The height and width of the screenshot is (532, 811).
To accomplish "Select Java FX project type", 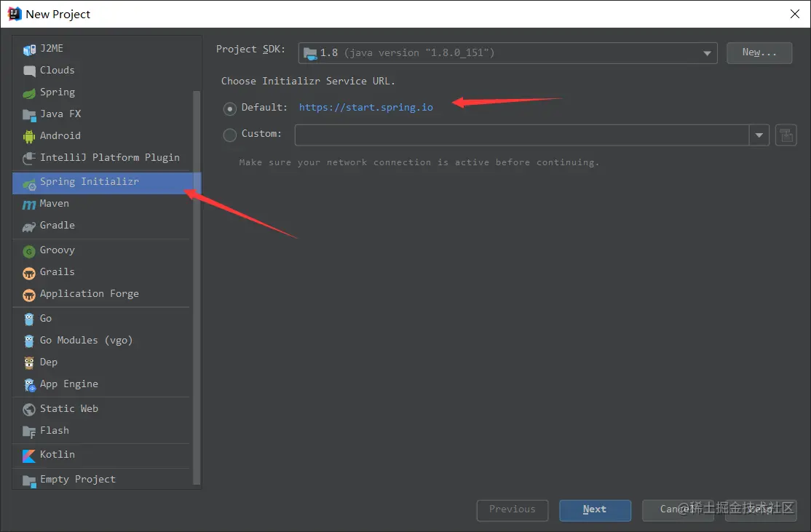I will tap(101, 114).
